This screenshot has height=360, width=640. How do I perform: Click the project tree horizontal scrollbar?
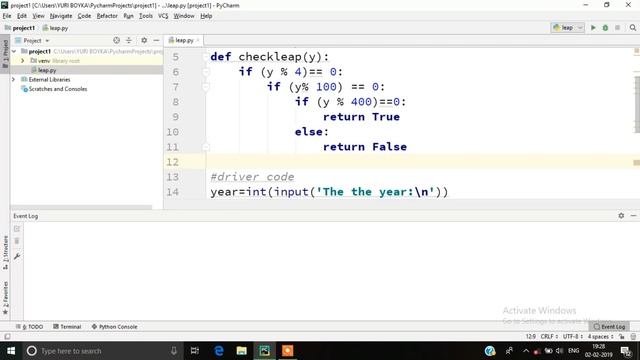click(81, 207)
